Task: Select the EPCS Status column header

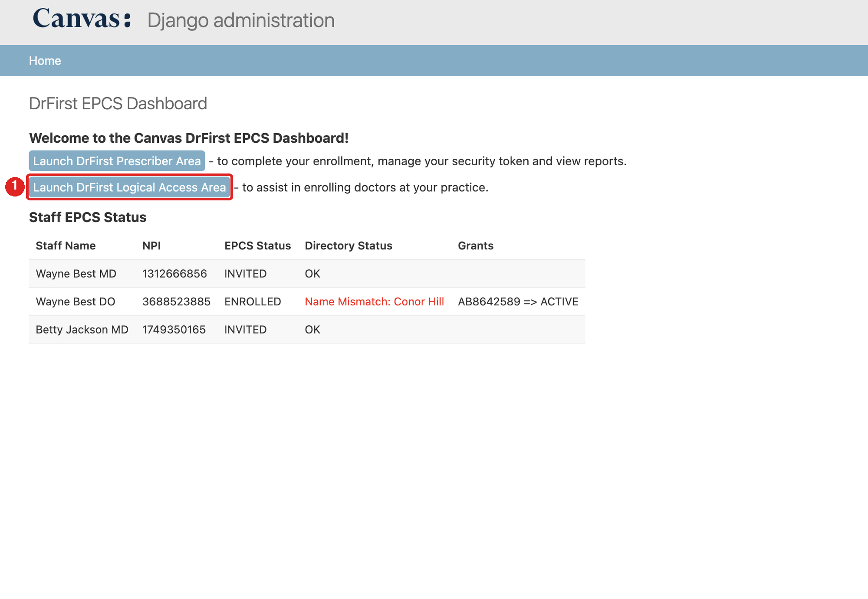Action: (x=257, y=245)
